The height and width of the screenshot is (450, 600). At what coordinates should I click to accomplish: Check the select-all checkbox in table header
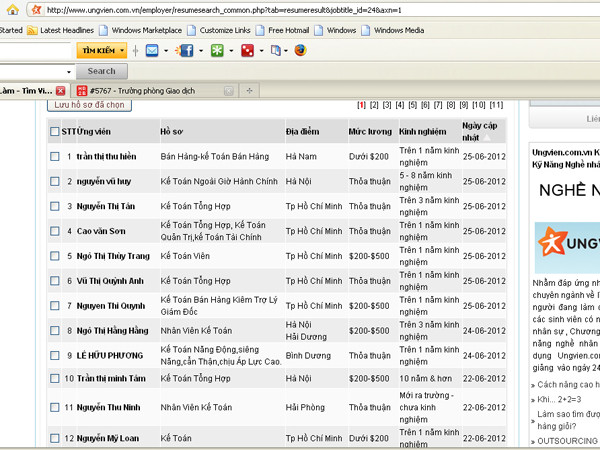pyautogui.click(x=54, y=131)
